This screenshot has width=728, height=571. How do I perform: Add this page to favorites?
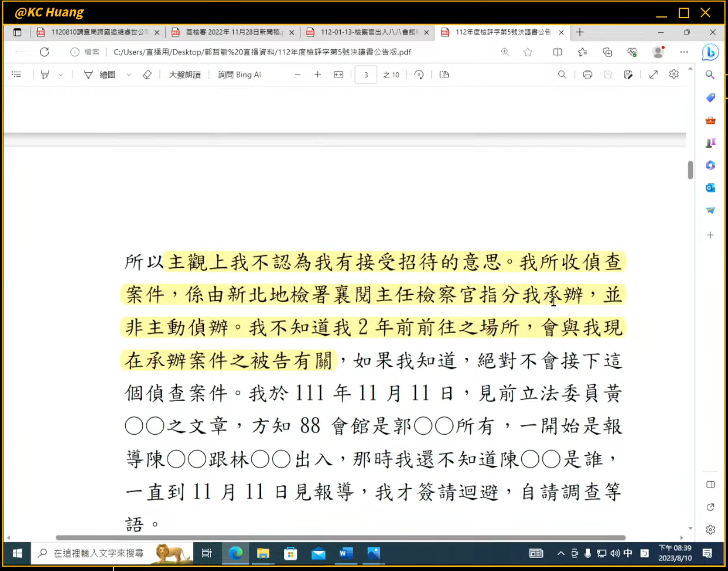coord(528,52)
